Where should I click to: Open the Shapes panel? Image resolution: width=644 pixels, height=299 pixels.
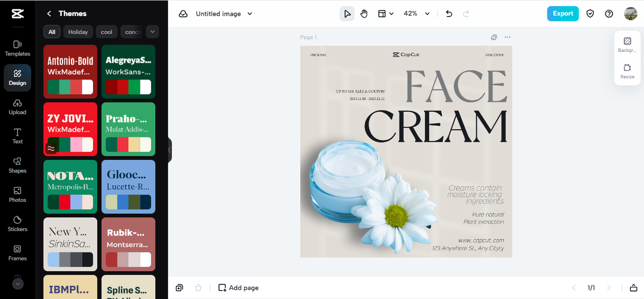(18, 165)
